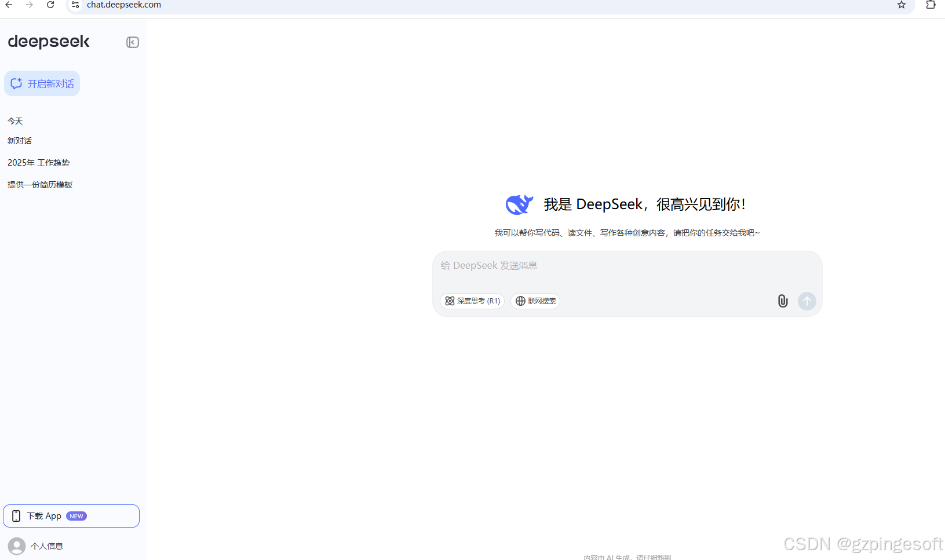
Task: Click the site info icon in address bar
Action: [x=75, y=5]
